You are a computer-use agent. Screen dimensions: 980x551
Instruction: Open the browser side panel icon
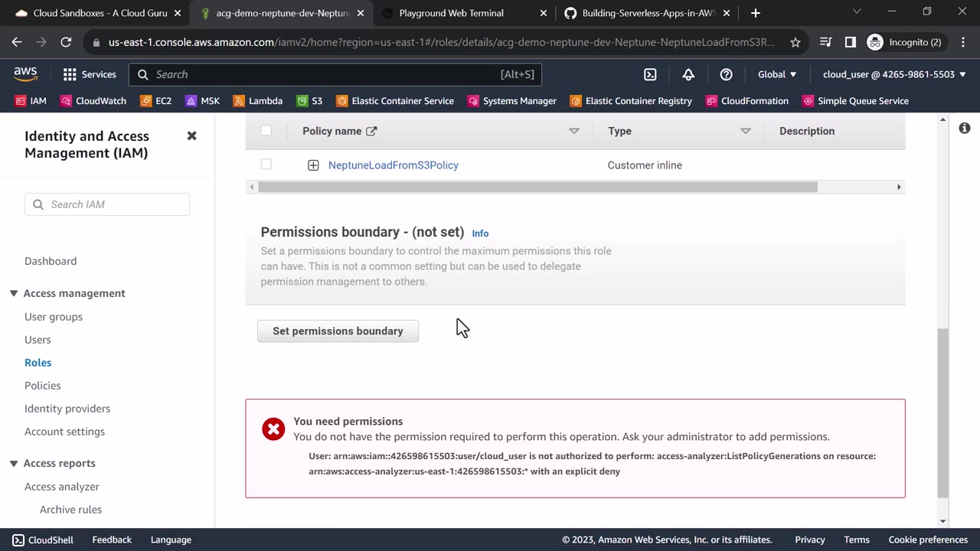point(850,42)
